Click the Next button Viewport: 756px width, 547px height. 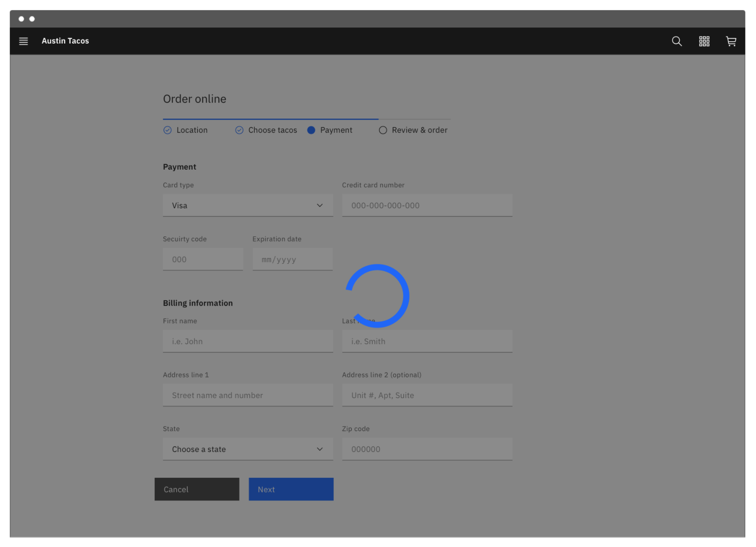point(291,489)
